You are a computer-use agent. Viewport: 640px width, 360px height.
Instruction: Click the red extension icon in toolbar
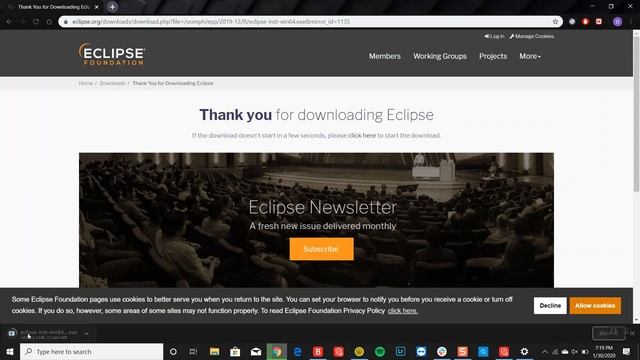pos(585,22)
